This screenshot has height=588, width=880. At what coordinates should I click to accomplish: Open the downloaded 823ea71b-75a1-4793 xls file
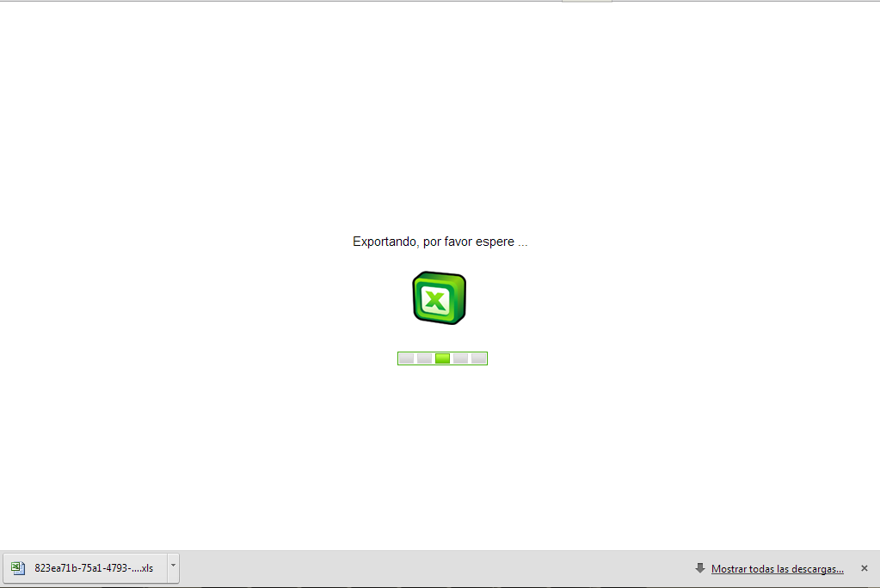click(x=93, y=568)
